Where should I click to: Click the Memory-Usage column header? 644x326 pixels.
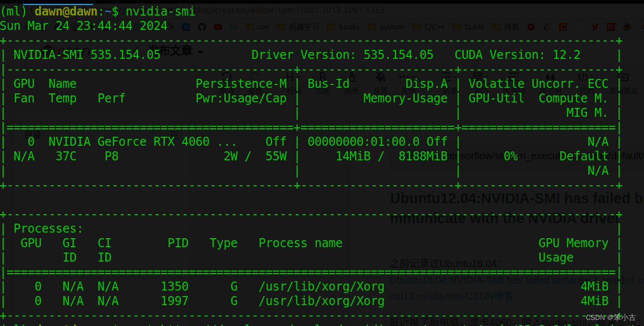tap(405, 98)
